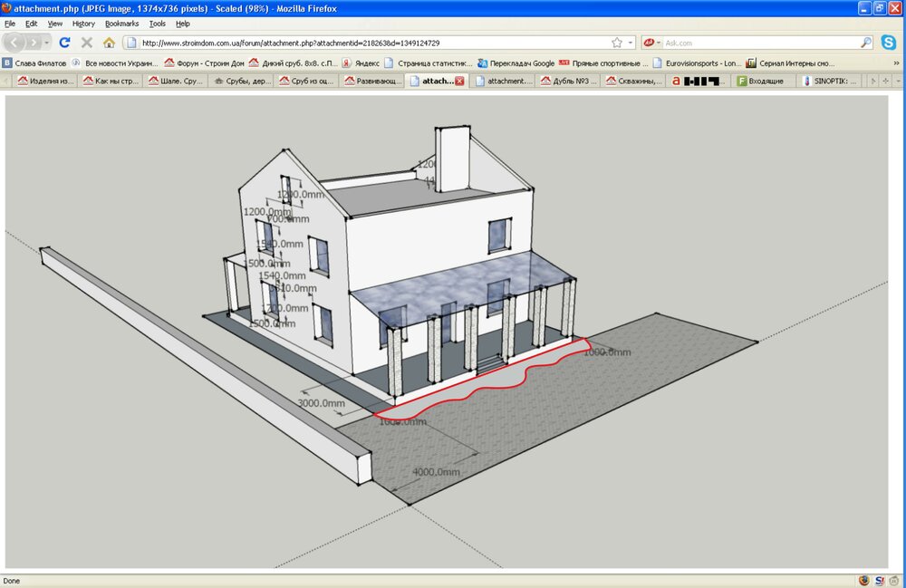Open the back/forward history dropdown arrow

46,43
